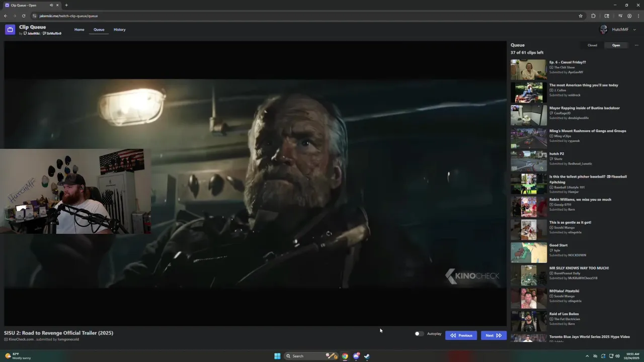Select clip 'Ep. 6 - Casual Friday??'
This screenshot has width=644, height=362.
[568, 62]
